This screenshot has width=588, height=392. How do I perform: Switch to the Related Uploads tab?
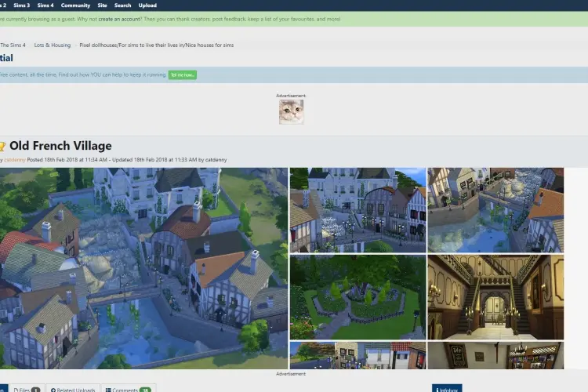point(73,389)
